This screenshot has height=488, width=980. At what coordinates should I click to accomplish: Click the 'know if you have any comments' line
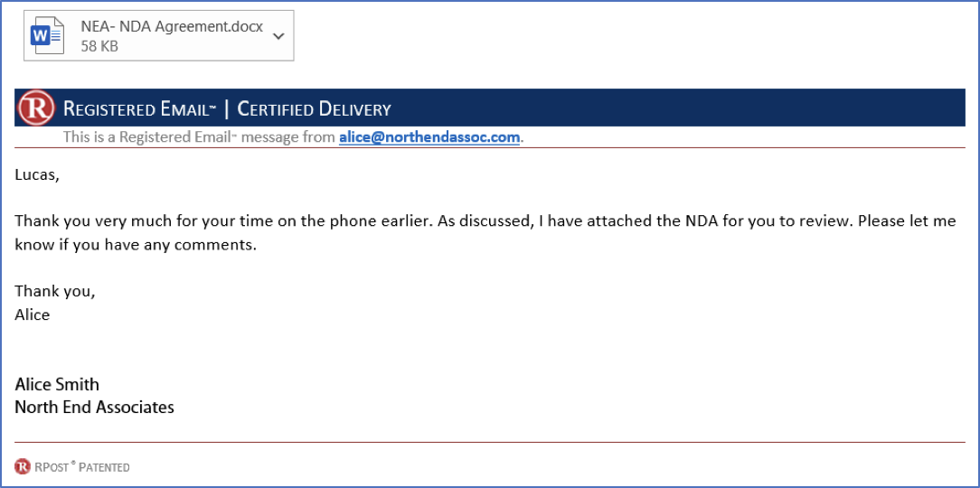[136, 245]
